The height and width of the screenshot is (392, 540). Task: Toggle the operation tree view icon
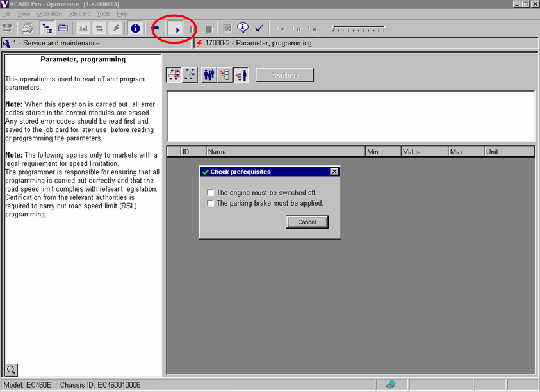pos(47,28)
